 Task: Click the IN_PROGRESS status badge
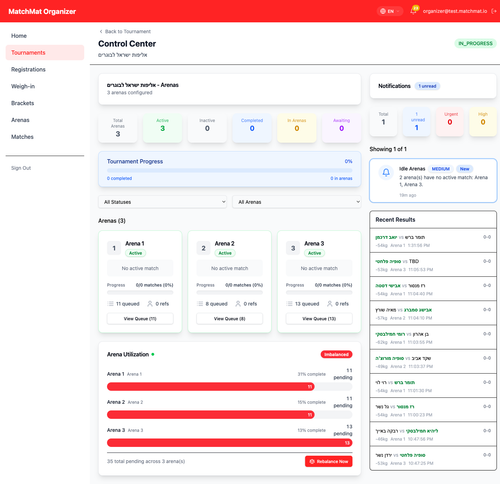(x=475, y=43)
